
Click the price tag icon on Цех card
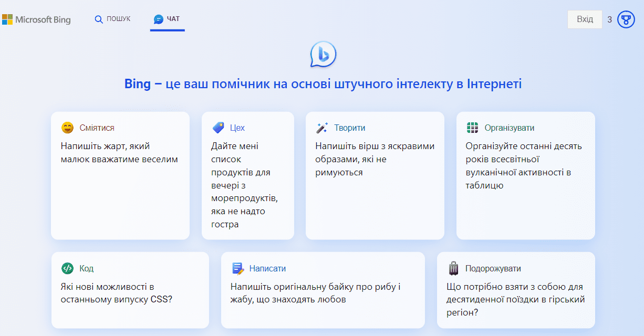pos(218,128)
